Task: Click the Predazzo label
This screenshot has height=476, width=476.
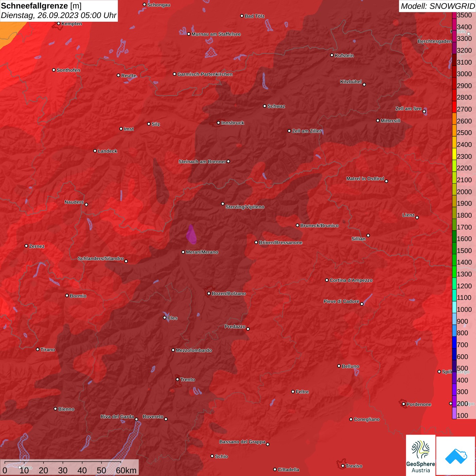Action: point(235,326)
